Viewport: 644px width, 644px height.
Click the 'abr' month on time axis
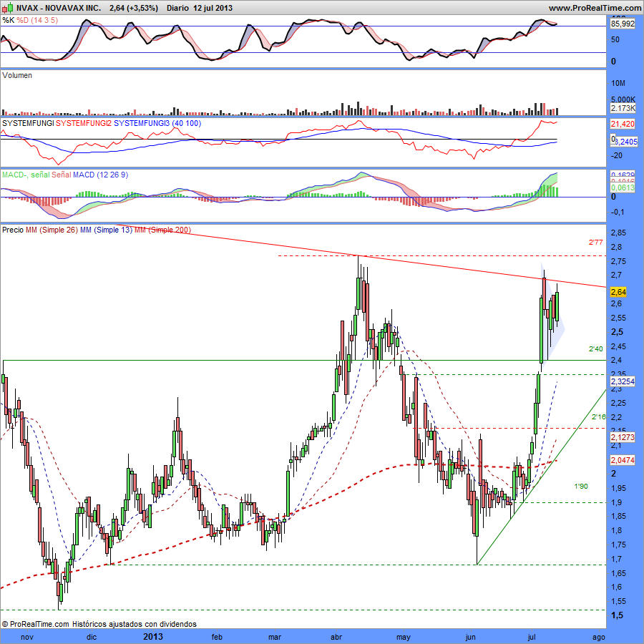pos(336,637)
